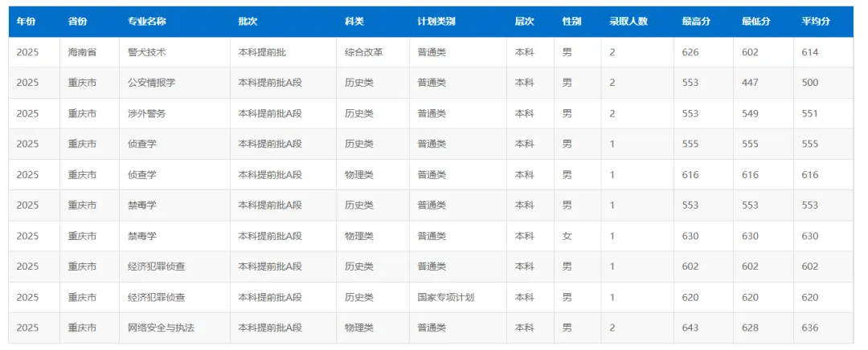The image size is (868, 350).
Task: Click 经济犯罪侦查 in the 普通类 row
Action: click(157, 267)
